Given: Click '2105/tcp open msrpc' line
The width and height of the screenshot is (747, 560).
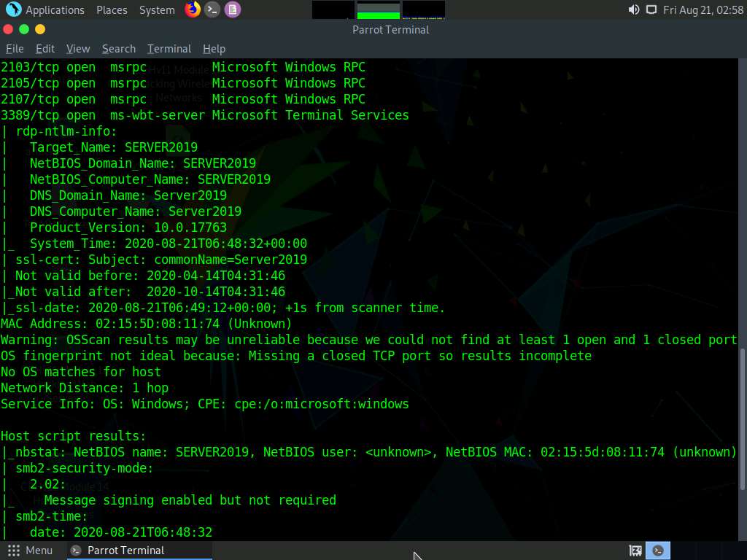Looking at the screenshot, I should (183, 83).
